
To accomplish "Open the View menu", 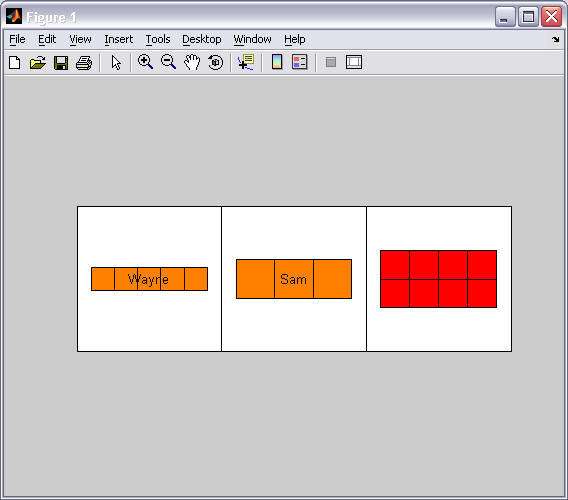I will coord(80,39).
